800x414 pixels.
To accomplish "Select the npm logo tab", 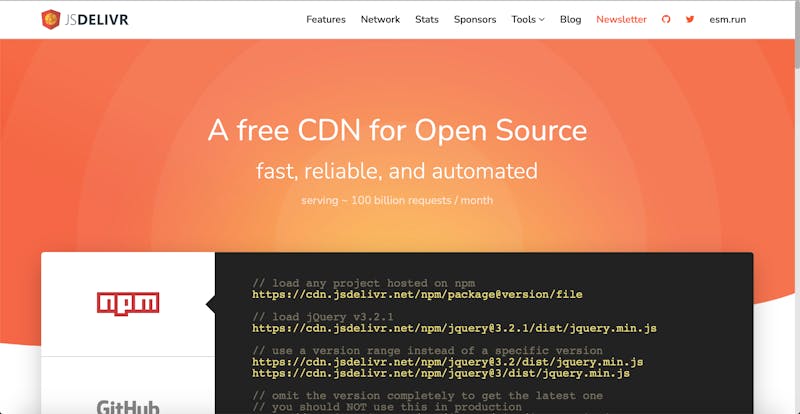I will pos(128,304).
